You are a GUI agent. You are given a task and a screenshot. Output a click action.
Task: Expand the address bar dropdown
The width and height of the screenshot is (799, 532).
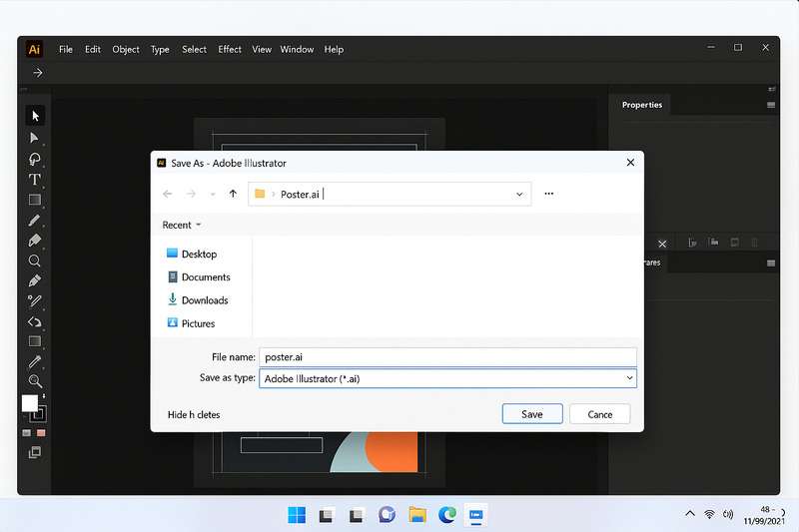(x=519, y=194)
